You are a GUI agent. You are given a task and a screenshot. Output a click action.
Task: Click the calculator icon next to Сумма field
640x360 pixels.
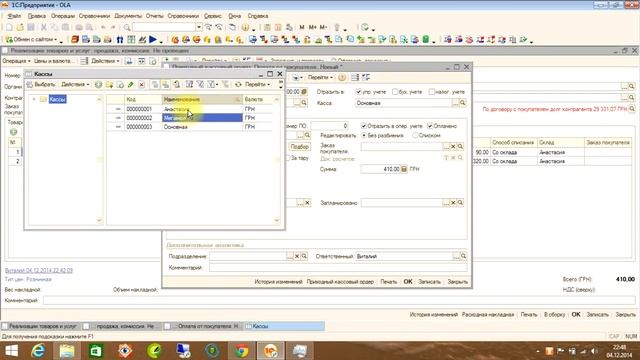pyautogui.click(x=404, y=169)
